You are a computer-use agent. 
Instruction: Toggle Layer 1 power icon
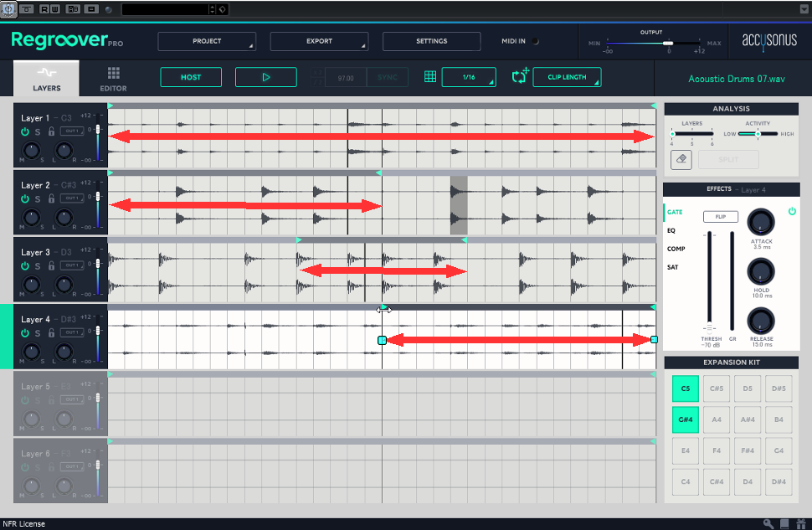click(x=25, y=131)
